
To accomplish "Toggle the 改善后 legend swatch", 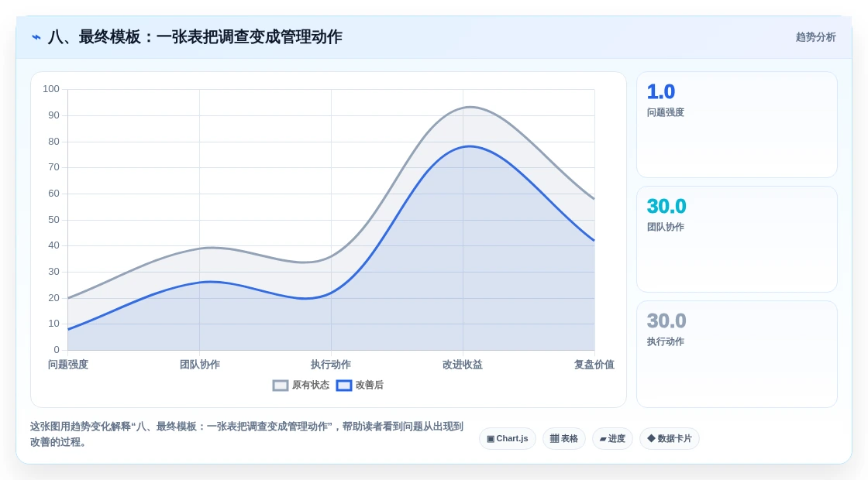I will [x=344, y=386].
